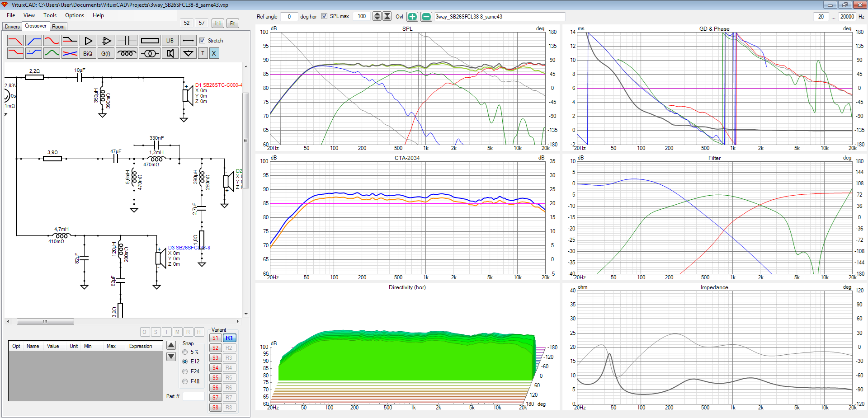Viewport: 868px width, 418px height.
Task: Click the green minus remove overlay button
Action: point(426,17)
